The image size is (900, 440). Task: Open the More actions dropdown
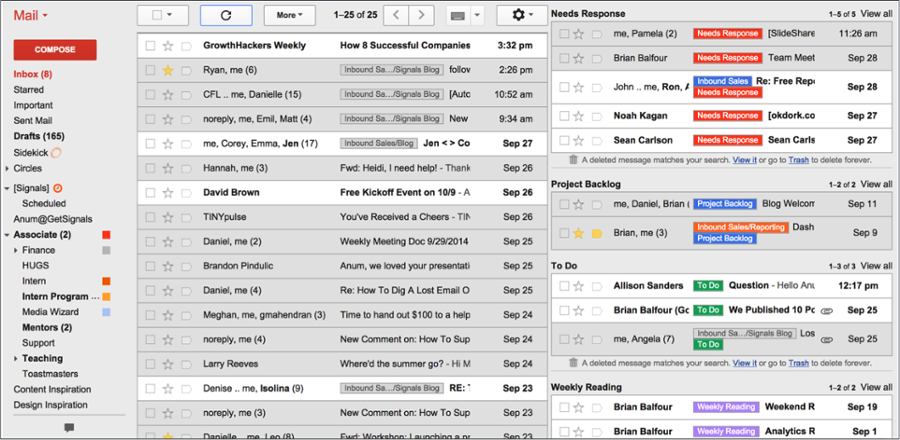pos(292,15)
